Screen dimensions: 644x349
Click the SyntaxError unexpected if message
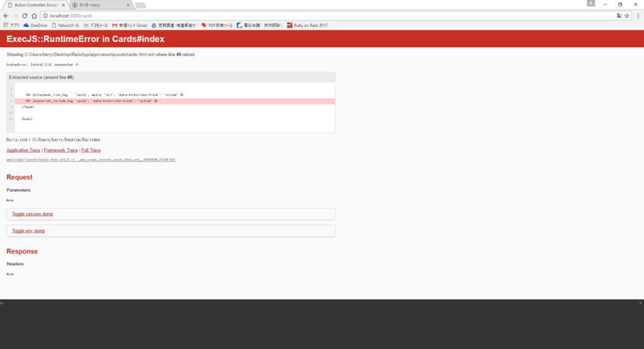(x=42, y=65)
